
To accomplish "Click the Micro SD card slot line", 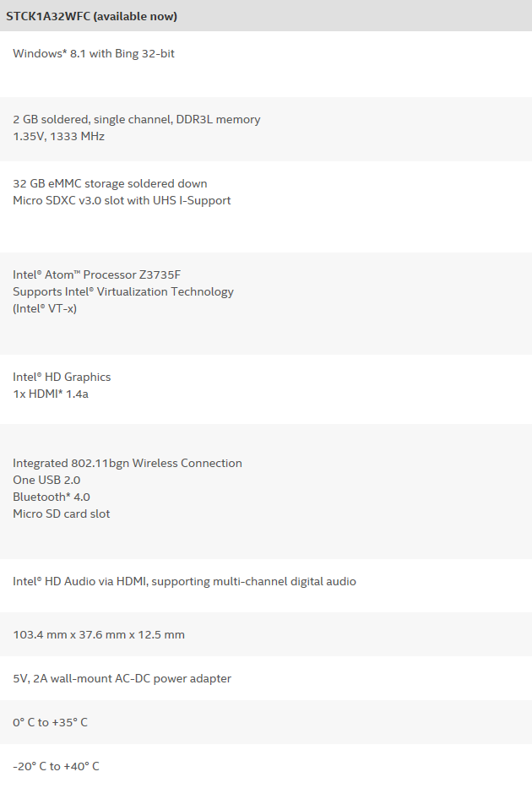I will pyautogui.click(x=61, y=514).
